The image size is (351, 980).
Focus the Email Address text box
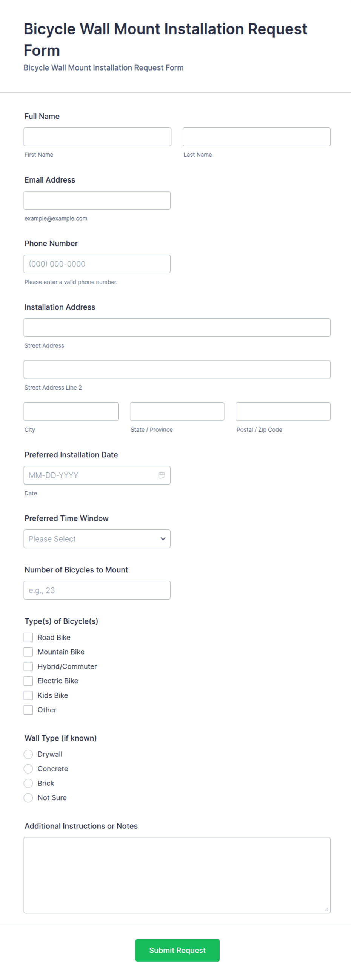click(x=97, y=200)
